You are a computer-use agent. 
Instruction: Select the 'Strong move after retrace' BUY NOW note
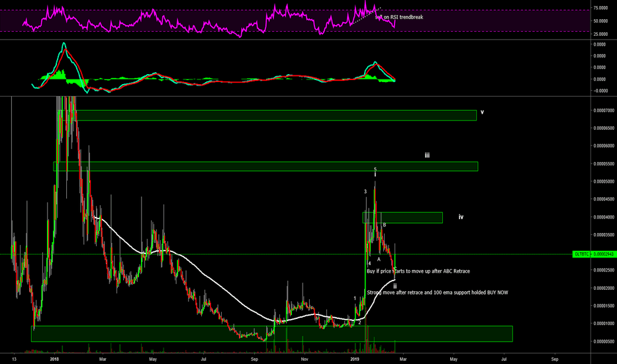point(437,293)
